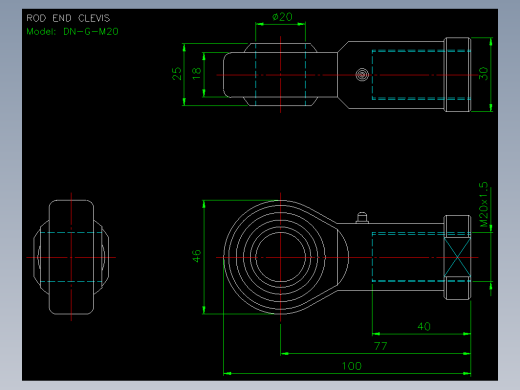Click the ø20 diameter dimension
The width and height of the screenshot is (520, 390).
(x=282, y=17)
